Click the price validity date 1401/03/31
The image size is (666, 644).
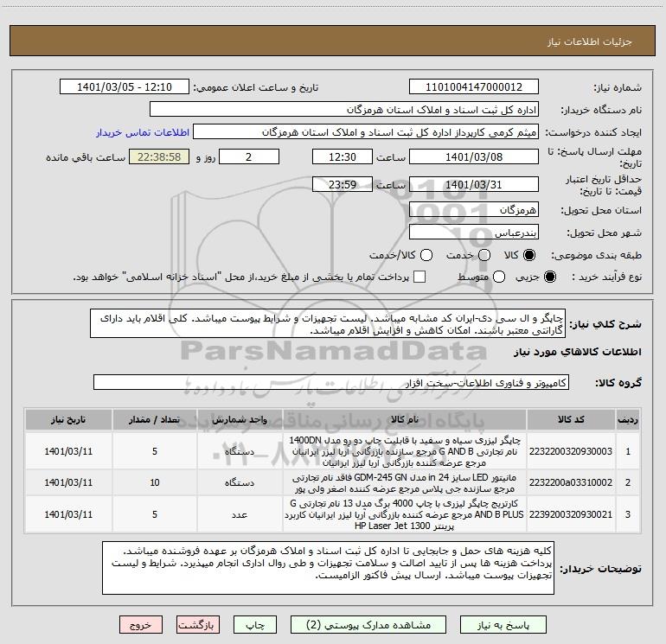[x=474, y=184]
